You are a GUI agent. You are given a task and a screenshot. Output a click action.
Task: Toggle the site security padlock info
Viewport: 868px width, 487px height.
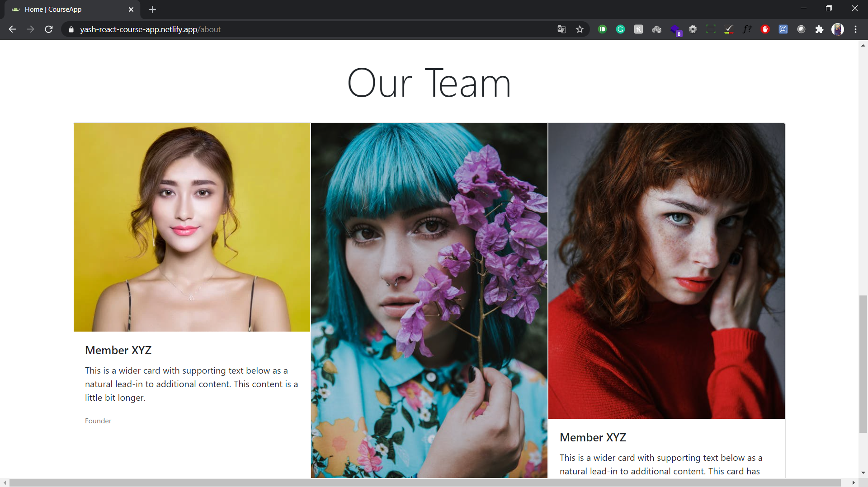pyautogui.click(x=71, y=29)
